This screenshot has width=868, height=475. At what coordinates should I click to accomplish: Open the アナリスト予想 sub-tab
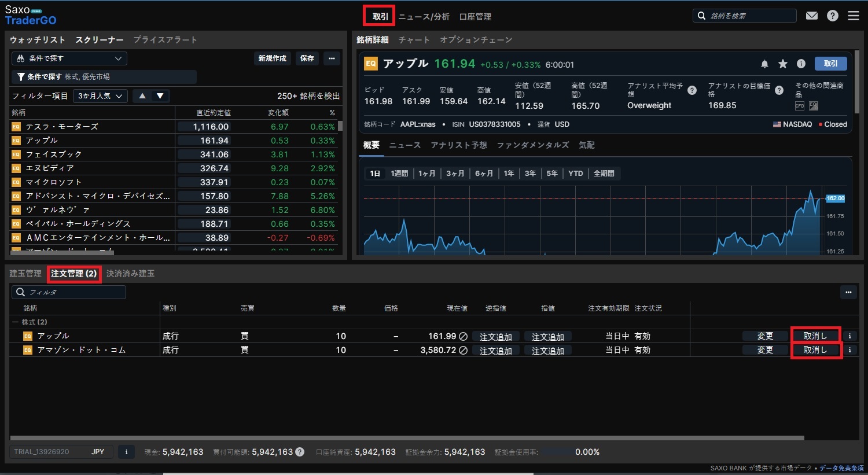point(459,145)
